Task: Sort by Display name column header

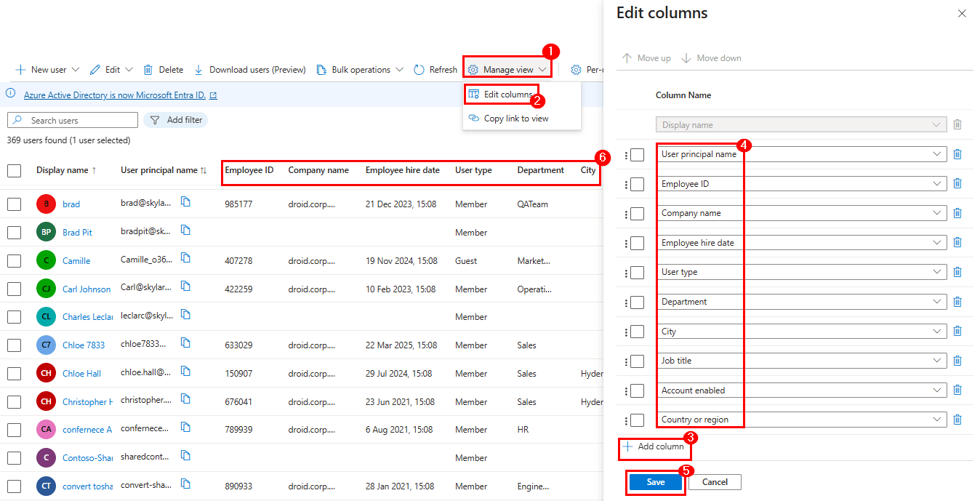Action: point(66,170)
